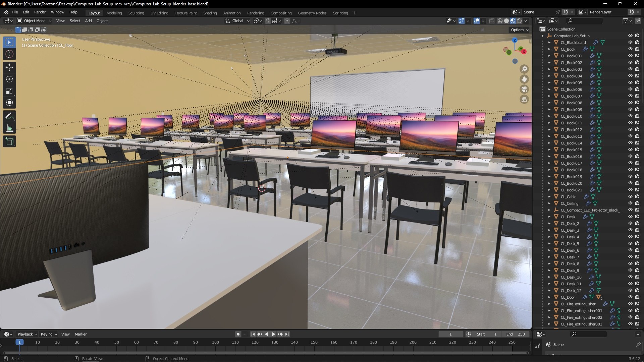Click frame 100 on the timeline
Viewport: 644px width, 362px height.
(x=215, y=343)
